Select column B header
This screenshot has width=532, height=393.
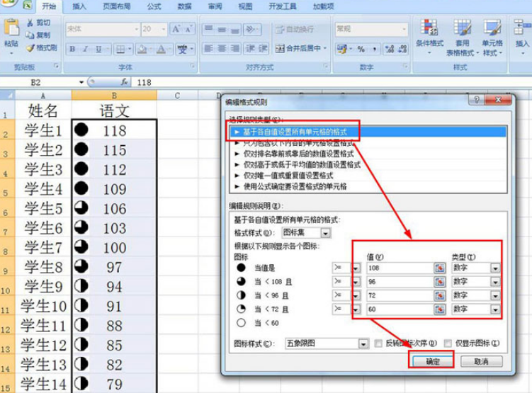114,96
